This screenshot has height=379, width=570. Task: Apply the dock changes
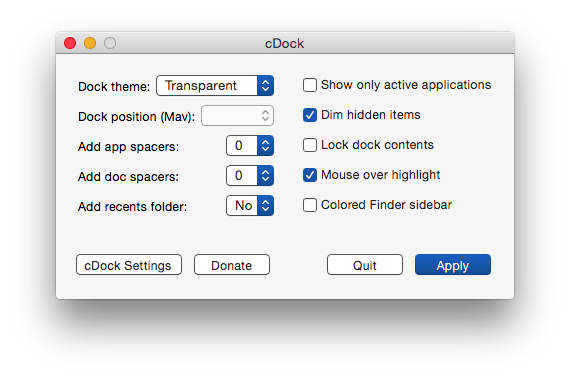click(x=453, y=265)
